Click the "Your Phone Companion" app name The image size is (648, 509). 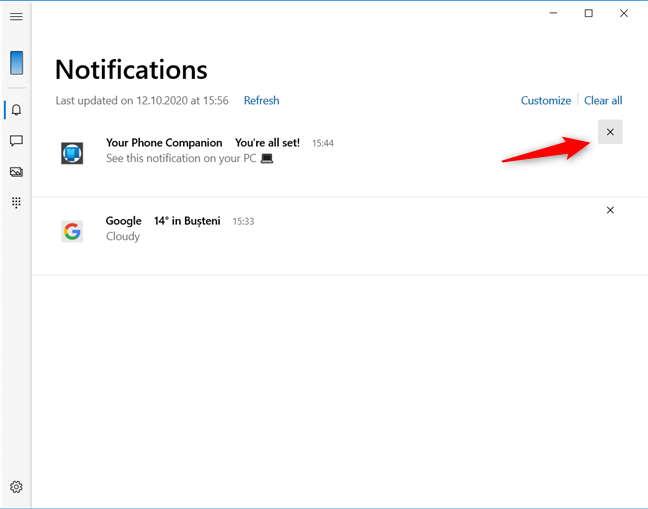click(164, 143)
